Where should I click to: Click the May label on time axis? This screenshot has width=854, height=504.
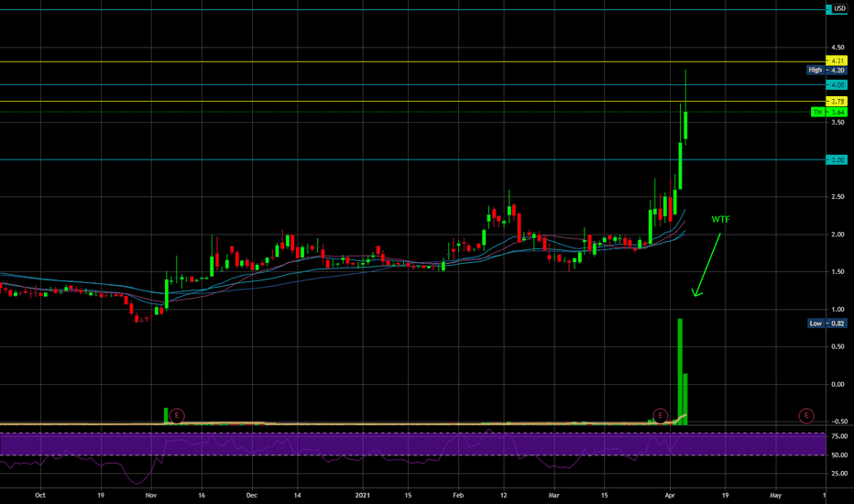pyautogui.click(x=775, y=495)
